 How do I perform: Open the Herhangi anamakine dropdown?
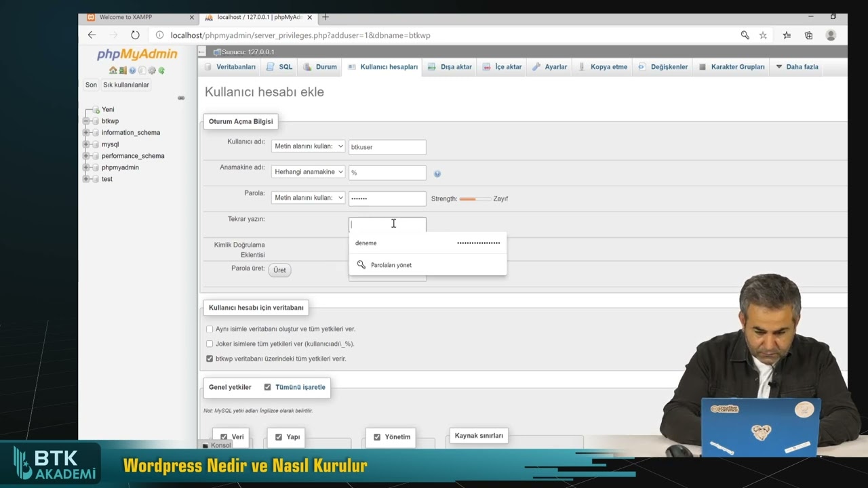click(309, 172)
